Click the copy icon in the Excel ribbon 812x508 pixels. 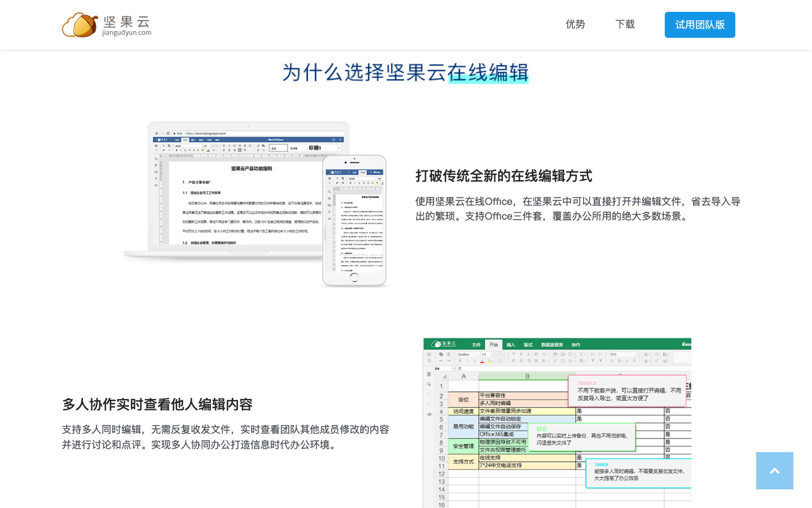440,354
